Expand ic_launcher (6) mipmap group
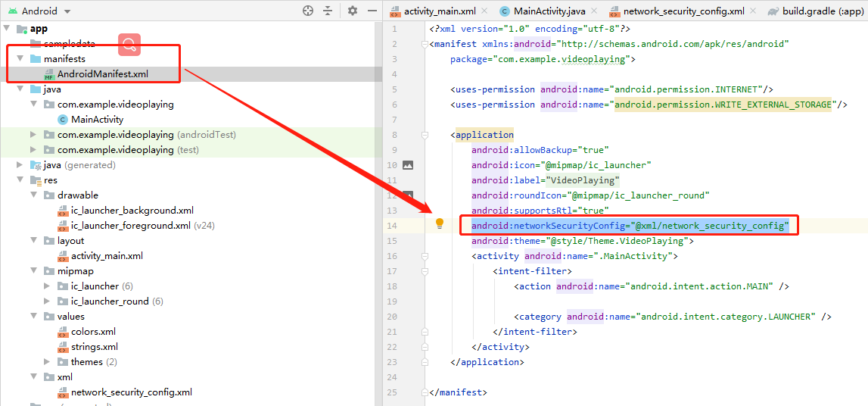 point(48,286)
